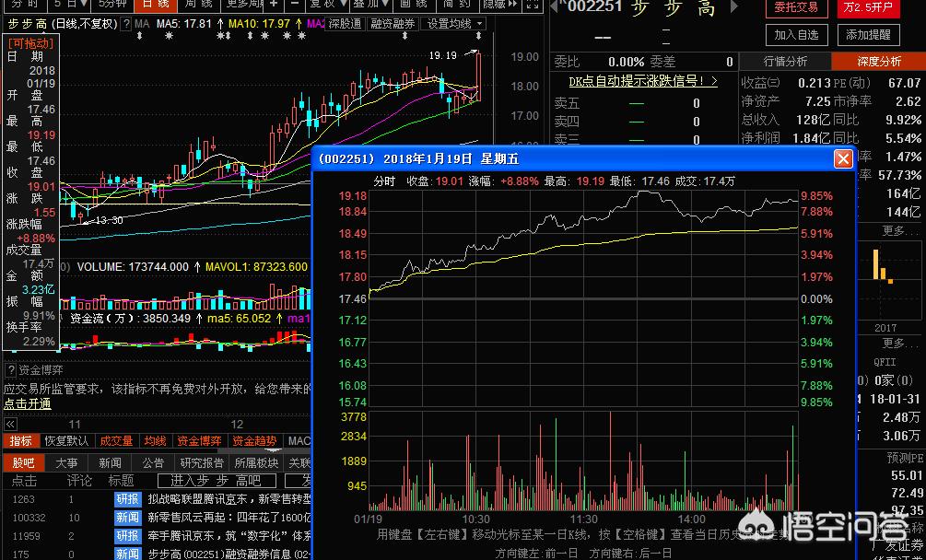
Task: Click 新闻 tag on 融资融券信息 post
Action: point(127,554)
